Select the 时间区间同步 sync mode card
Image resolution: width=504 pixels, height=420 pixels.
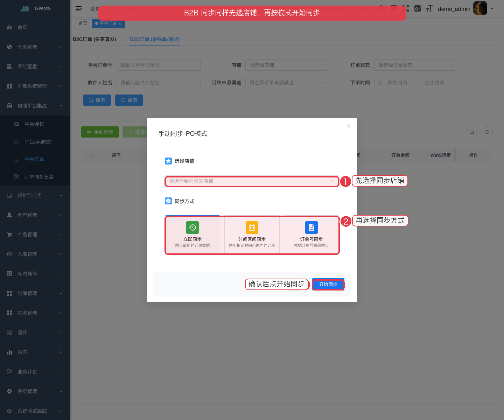point(252,234)
